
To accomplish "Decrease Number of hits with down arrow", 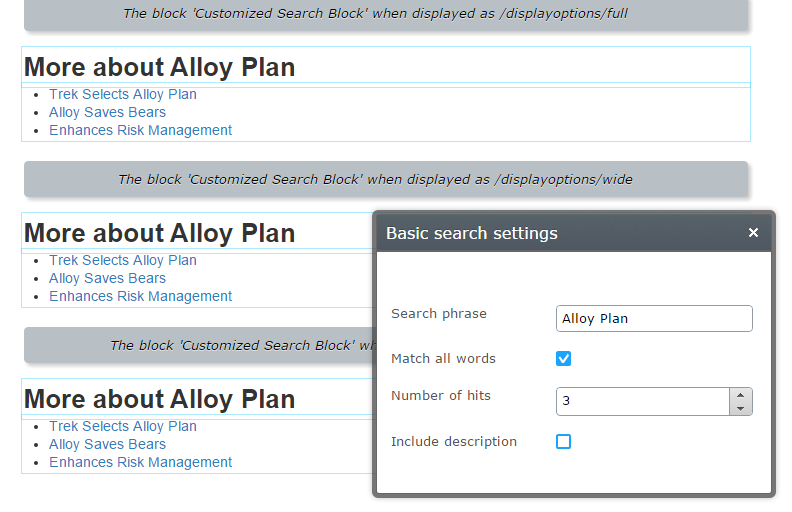I will [x=740, y=408].
